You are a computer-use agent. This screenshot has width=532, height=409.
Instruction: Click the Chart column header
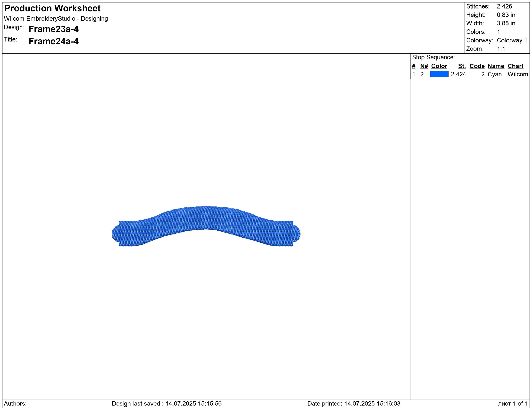pos(515,66)
